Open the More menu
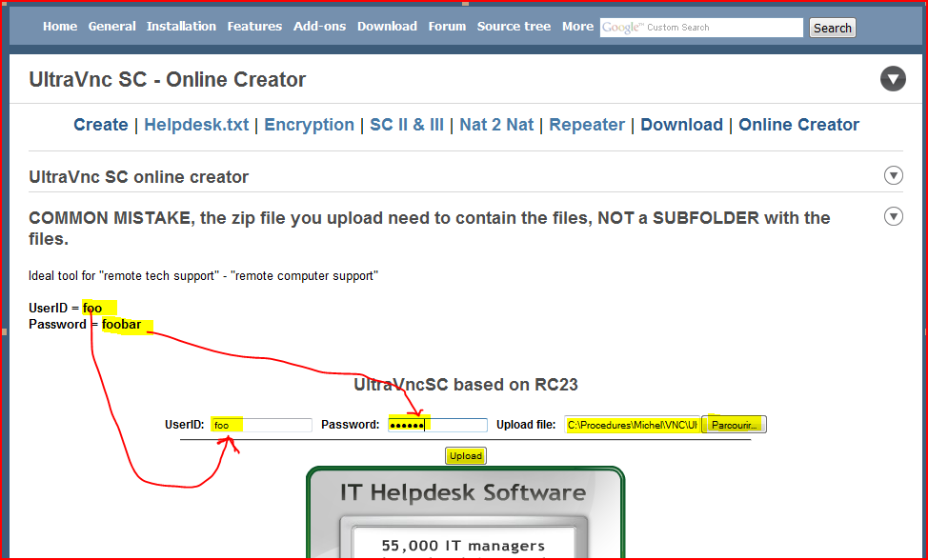Screen dimensions: 928x560 tap(577, 27)
